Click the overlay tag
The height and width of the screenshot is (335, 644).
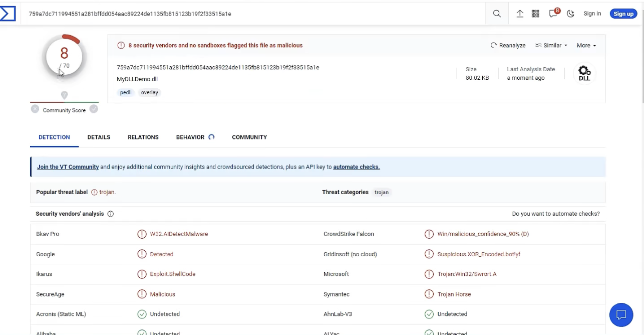click(149, 92)
